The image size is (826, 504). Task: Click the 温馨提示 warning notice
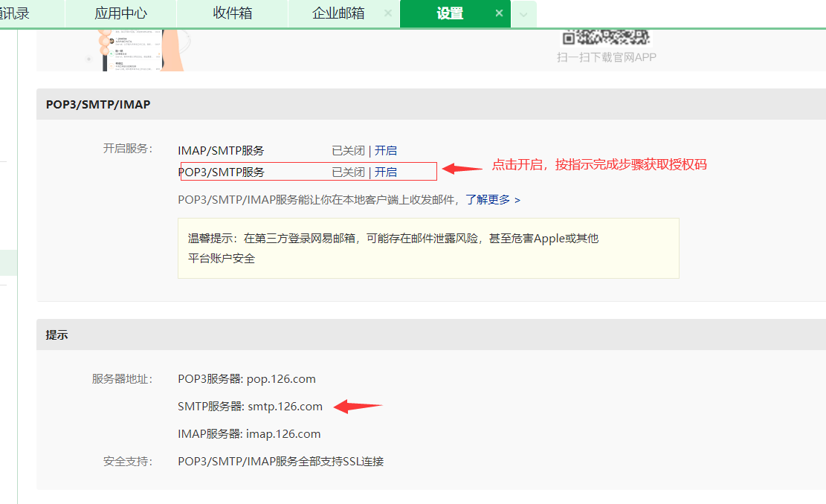click(428, 248)
